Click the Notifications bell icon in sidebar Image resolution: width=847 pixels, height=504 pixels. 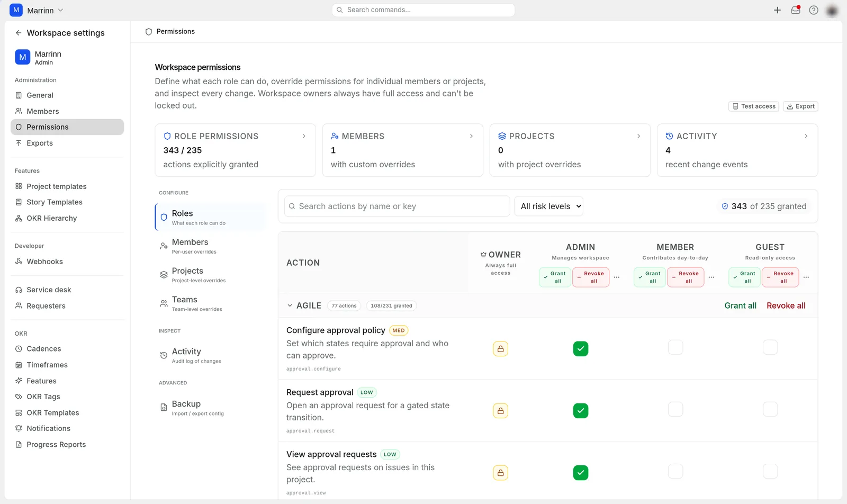pyautogui.click(x=19, y=428)
